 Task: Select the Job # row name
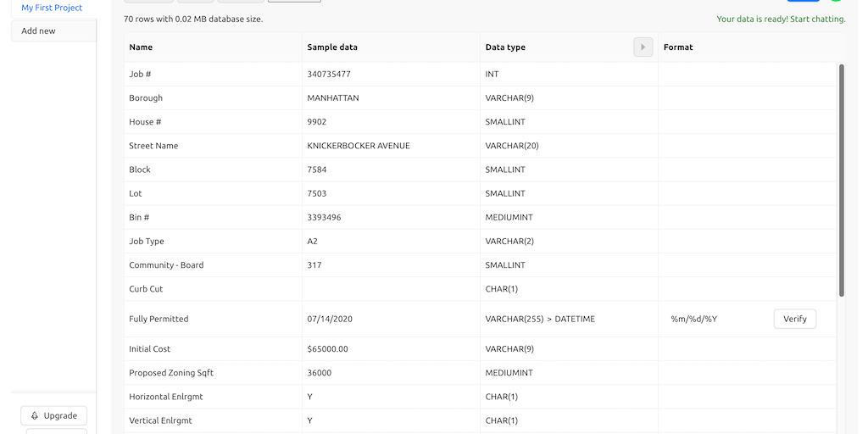point(140,75)
